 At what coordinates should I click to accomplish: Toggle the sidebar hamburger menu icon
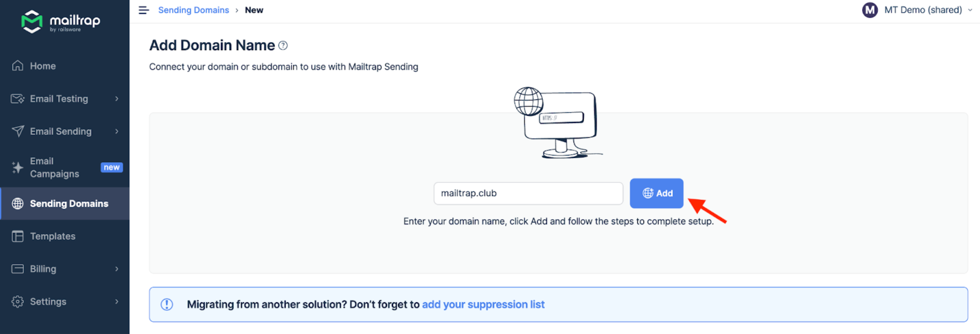pyautogui.click(x=144, y=10)
